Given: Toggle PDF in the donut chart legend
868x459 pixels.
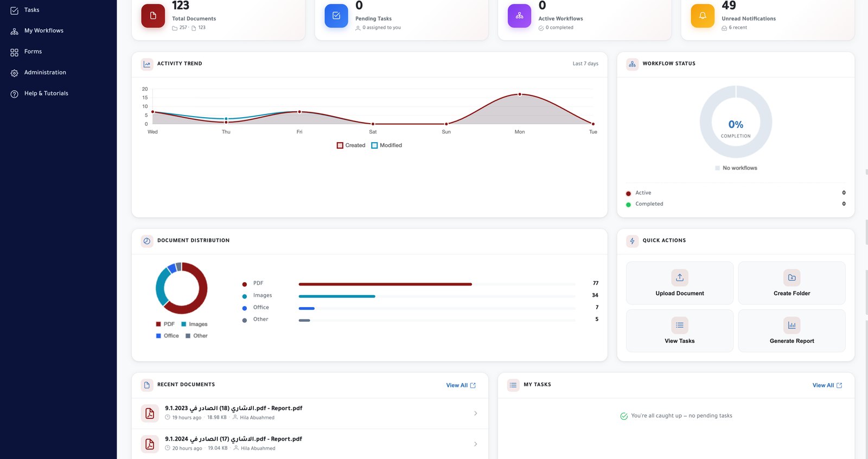Looking at the screenshot, I should (x=165, y=324).
